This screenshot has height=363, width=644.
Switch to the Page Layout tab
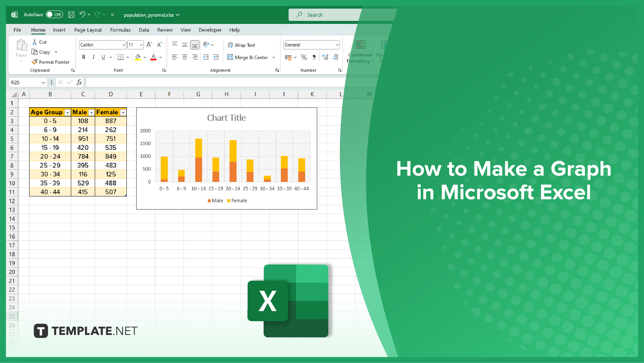pyautogui.click(x=88, y=30)
